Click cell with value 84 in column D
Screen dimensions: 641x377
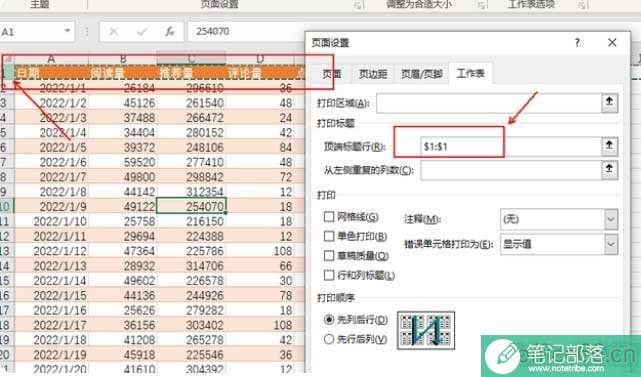tap(260, 147)
